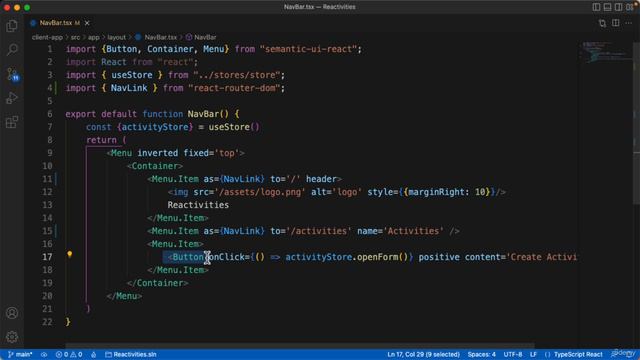Open the editor More Actions menu
Screen dimensions: 640x360
[x=629, y=23]
